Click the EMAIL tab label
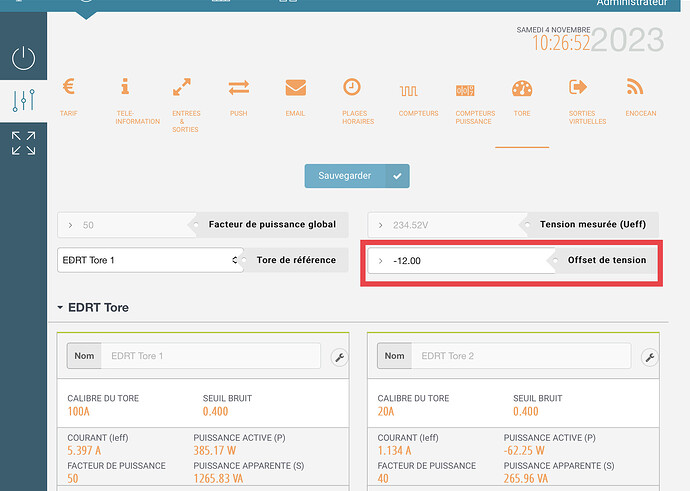Viewport: 690px width, 491px height. pos(295,114)
